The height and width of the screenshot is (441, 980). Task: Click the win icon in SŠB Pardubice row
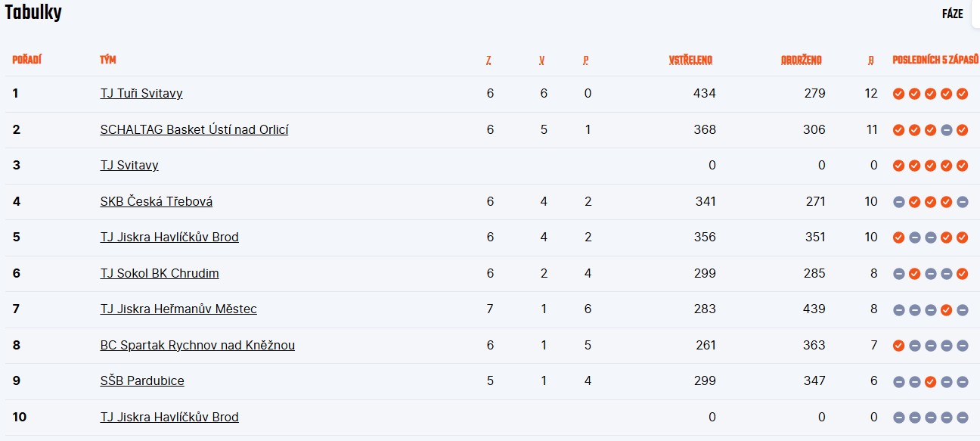(930, 381)
